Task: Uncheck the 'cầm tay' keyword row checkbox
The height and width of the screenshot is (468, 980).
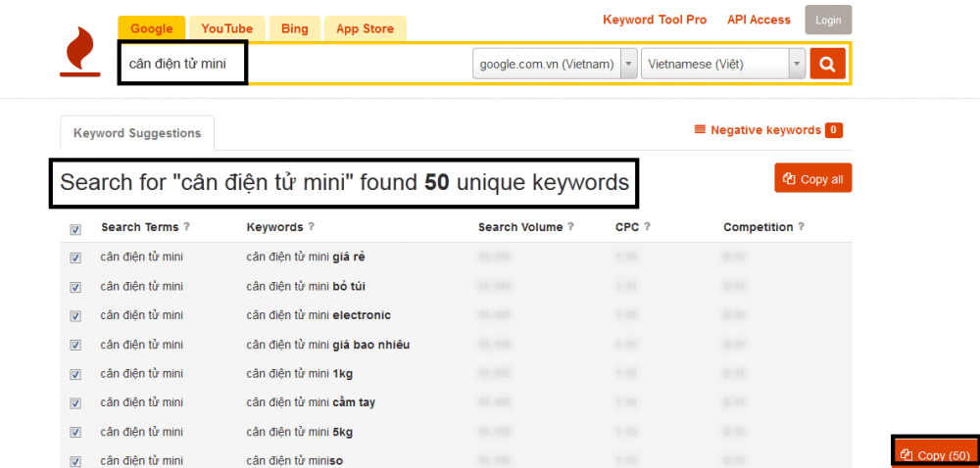Action: coord(75,403)
